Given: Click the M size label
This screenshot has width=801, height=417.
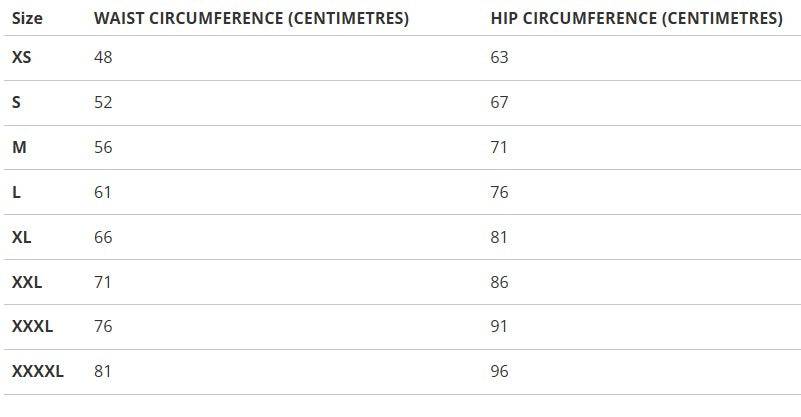Looking at the screenshot, I should pos(19,147).
